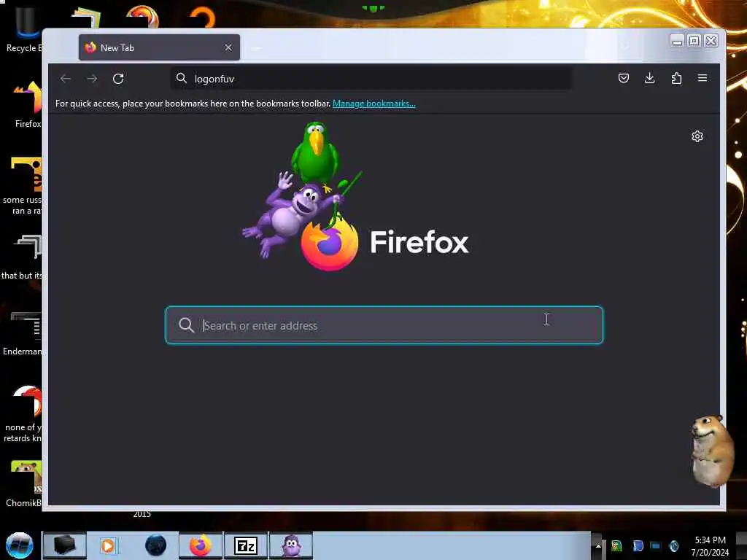The image size is (747, 560).
Task: Open the media player taskbar icon
Action: point(108,545)
